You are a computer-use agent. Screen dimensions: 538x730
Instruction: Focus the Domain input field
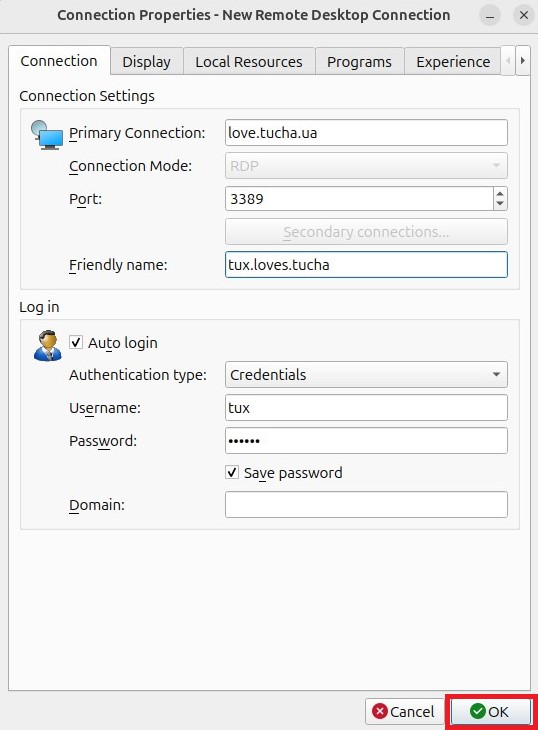click(x=366, y=505)
